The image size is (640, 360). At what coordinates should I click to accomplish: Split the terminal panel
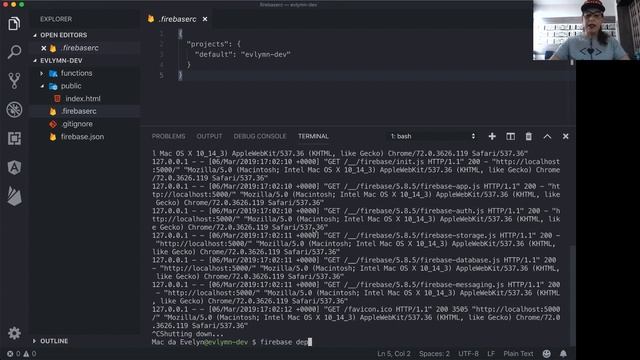pyautogui.click(x=511, y=136)
